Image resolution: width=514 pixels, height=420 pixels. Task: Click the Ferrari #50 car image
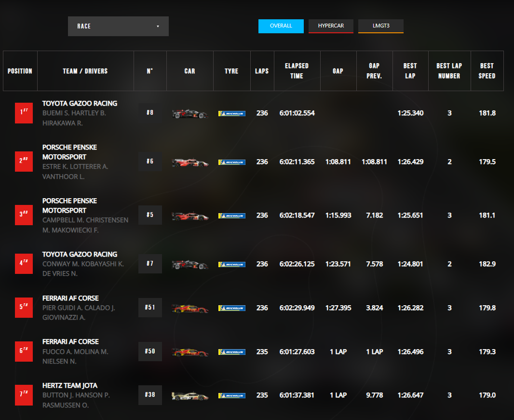190,352
